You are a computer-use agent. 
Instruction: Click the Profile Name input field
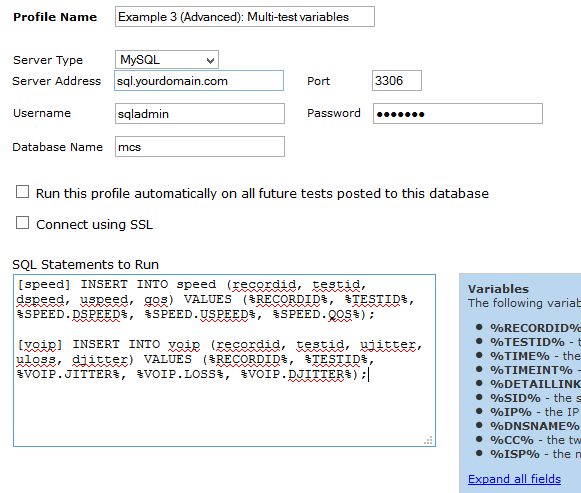click(245, 17)
